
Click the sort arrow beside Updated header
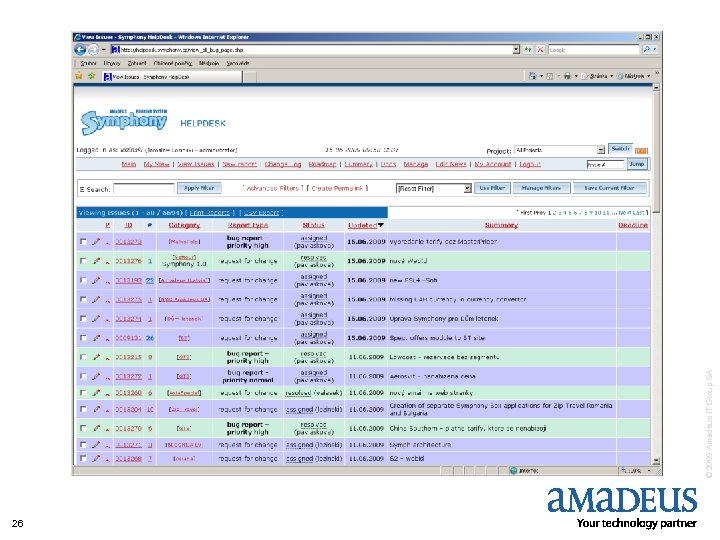[381, 225]
